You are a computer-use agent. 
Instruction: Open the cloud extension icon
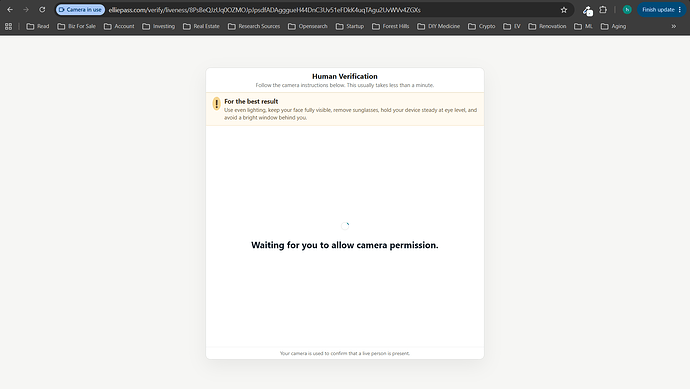587,10
